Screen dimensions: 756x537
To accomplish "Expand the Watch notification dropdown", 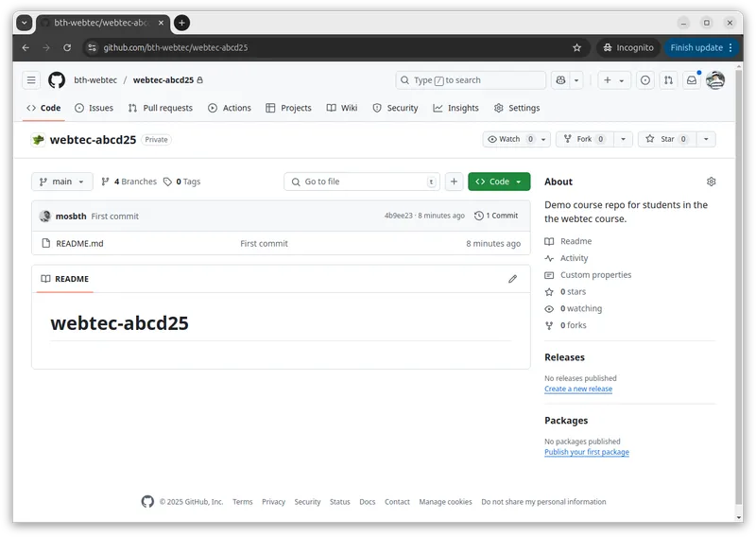I will 516,139.
